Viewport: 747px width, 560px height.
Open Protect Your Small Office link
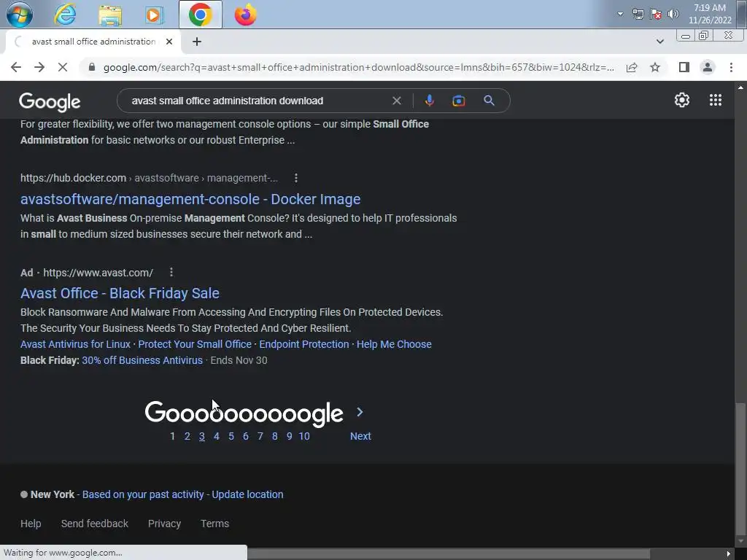click(195, 344)
